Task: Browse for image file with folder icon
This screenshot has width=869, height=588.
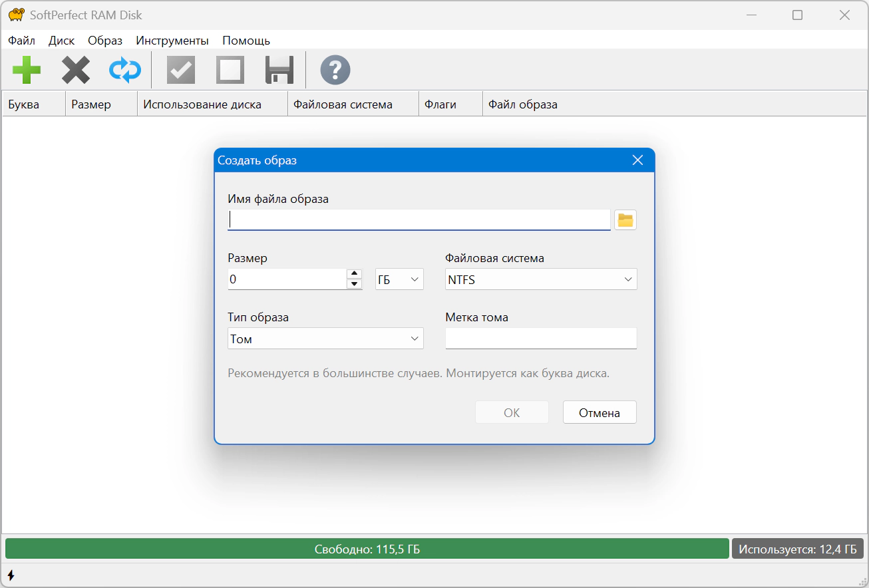Action: [625, 220]
